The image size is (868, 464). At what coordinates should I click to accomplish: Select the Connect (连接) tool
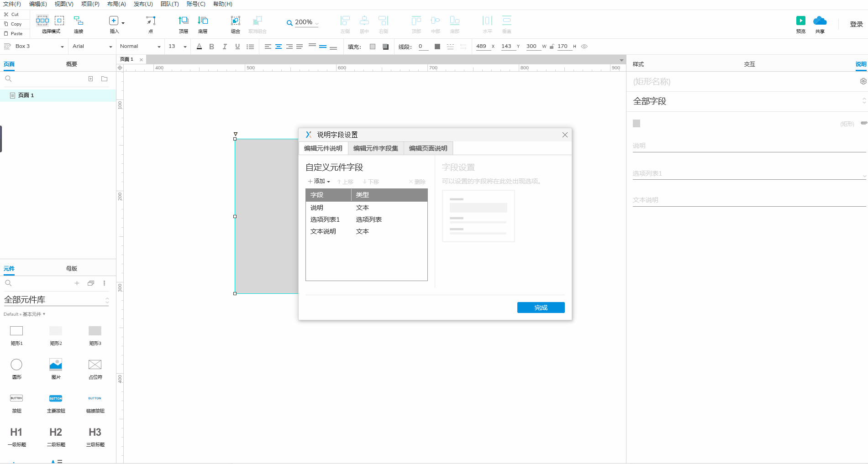click(79, 21)
